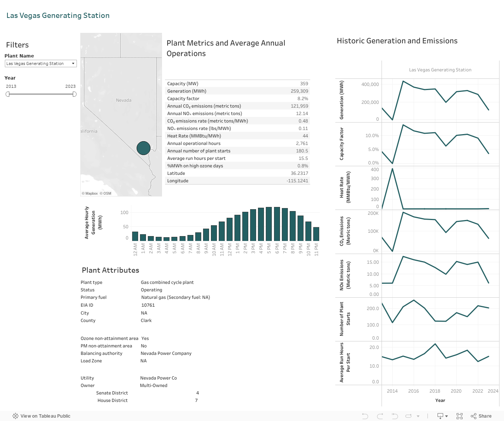Open the Plant Name dropdown
504x421 pixels.
(x=41, y=64)
